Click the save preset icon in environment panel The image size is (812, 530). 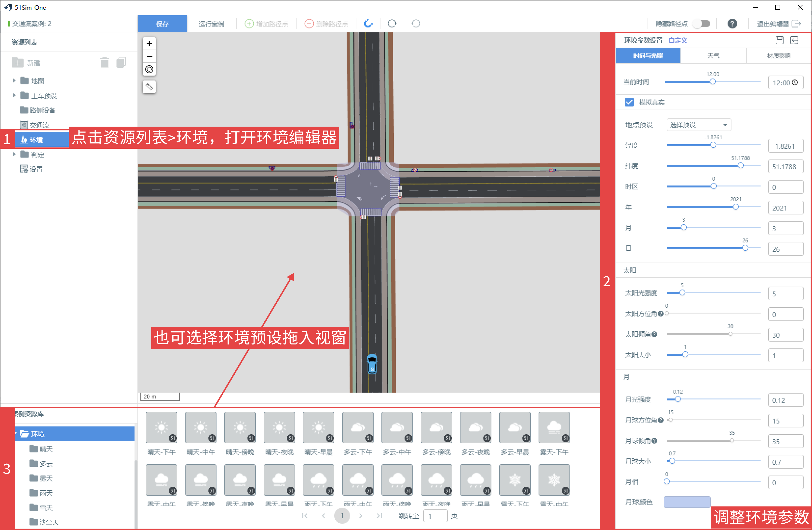point(780,40)
